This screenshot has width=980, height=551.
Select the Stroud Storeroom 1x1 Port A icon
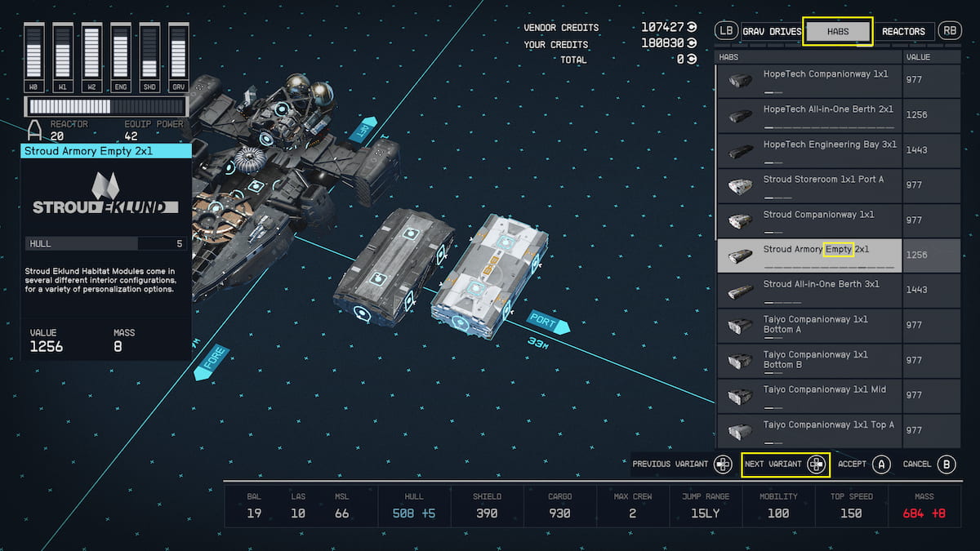[x=741, y=184]
